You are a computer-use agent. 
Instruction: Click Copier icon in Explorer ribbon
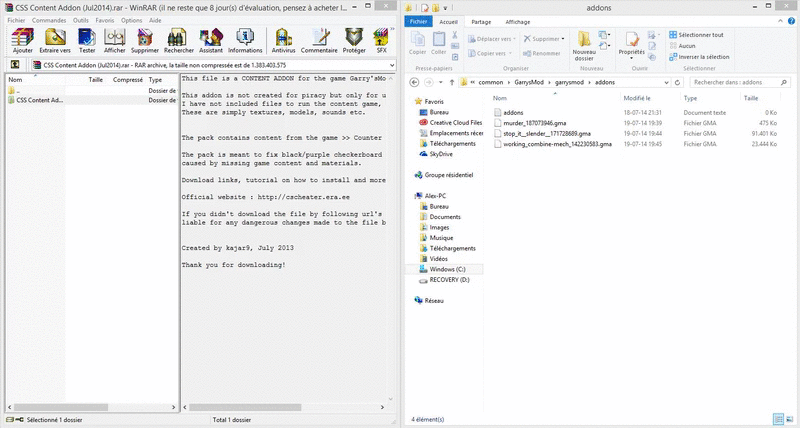coord(417,43)
